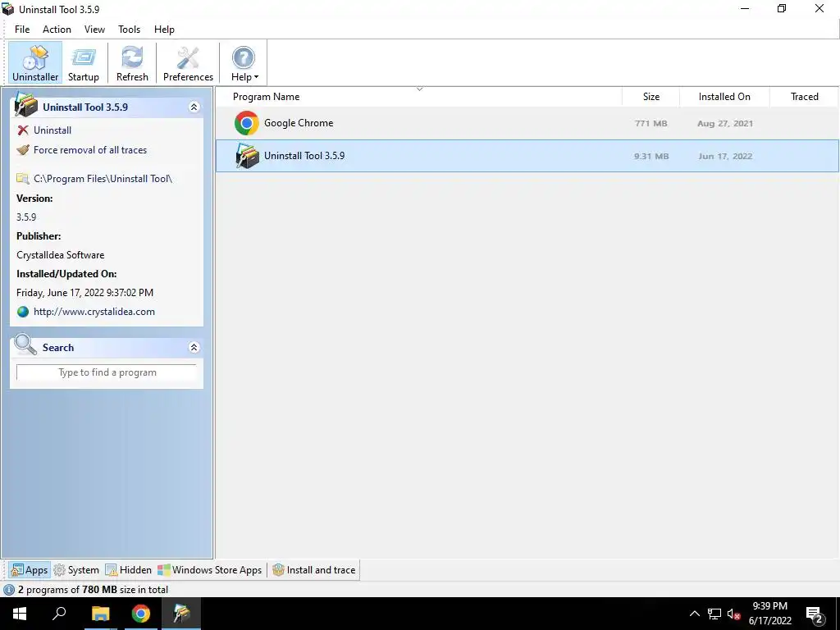
Task: Show hidden system tray icons
Action: pos(694,614)
